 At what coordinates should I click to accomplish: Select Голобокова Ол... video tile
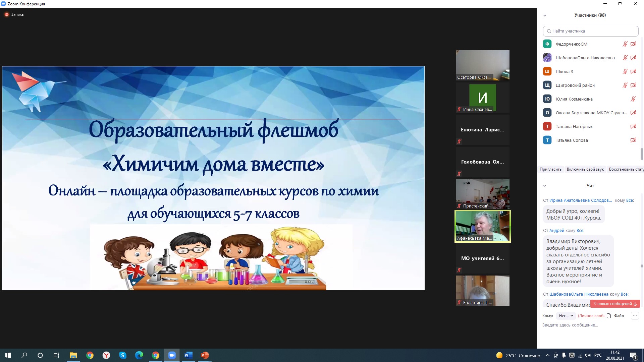pos(482,162)
